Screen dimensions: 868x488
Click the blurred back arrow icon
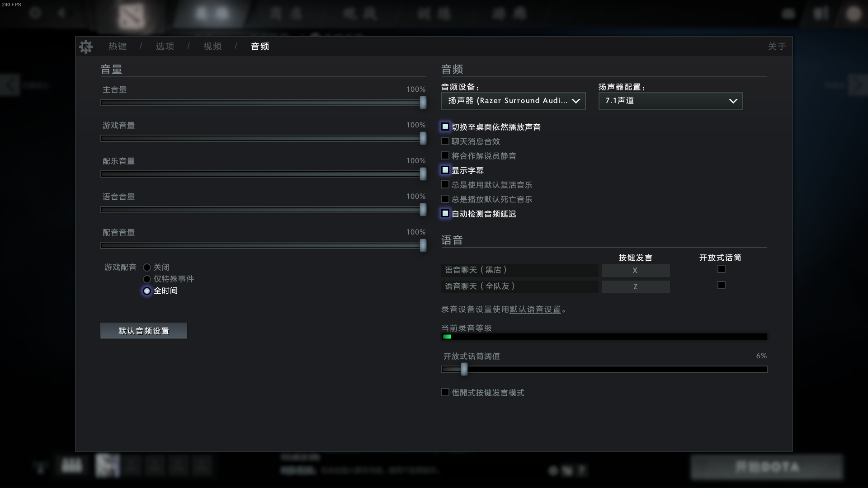point(62,13)
